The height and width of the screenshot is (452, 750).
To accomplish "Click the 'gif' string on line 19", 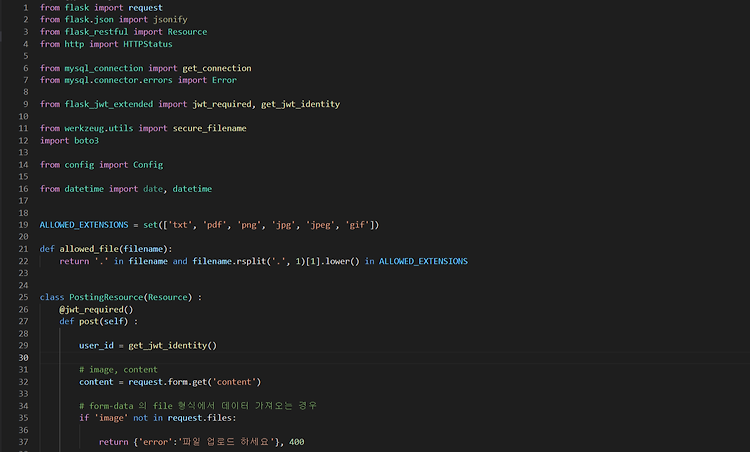I will coord(357,225).
